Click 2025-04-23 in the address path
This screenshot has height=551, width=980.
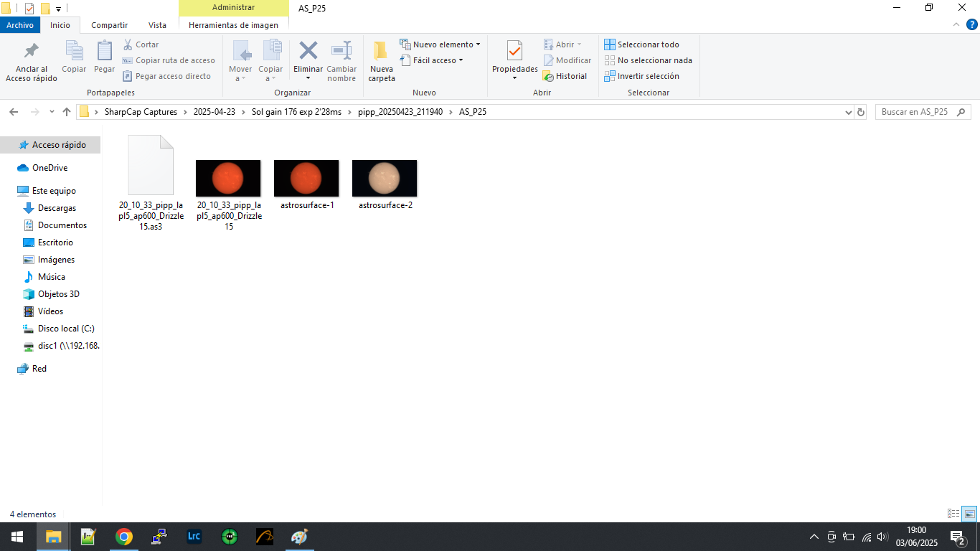(x=215, y=112)
